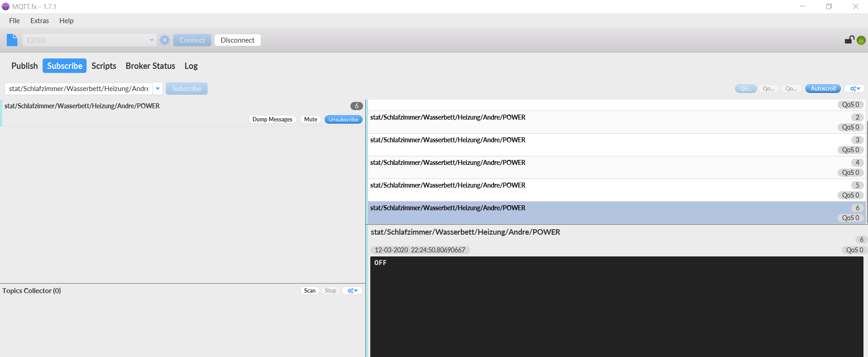Open the Extras menu
The height and width of the screenshot is (357, 868).
39,21
